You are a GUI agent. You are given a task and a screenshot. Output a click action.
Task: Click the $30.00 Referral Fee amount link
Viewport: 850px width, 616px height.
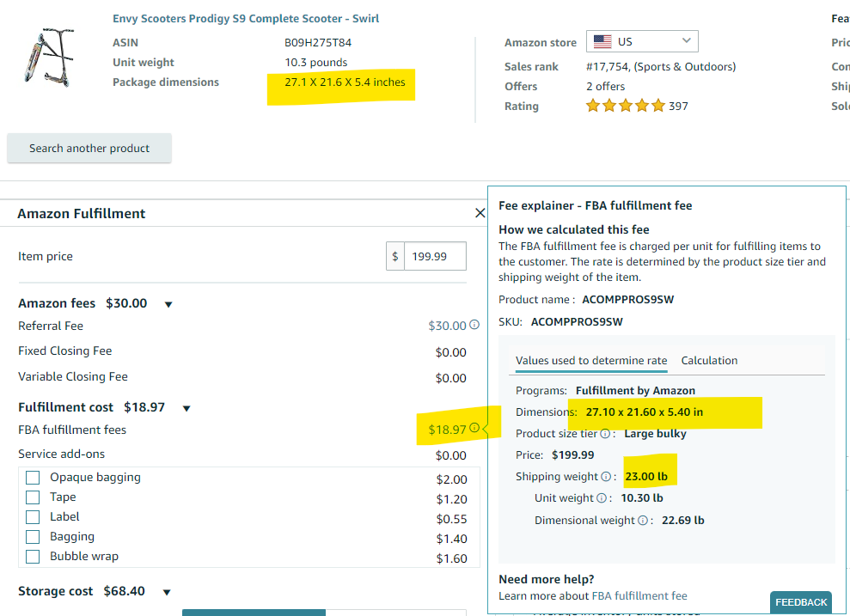point(447,326)
